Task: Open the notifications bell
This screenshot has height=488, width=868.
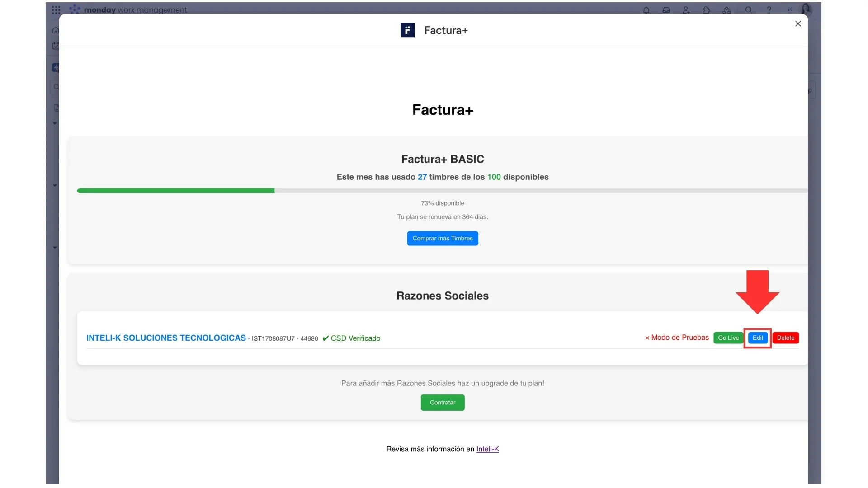Action: coord(646,10)
